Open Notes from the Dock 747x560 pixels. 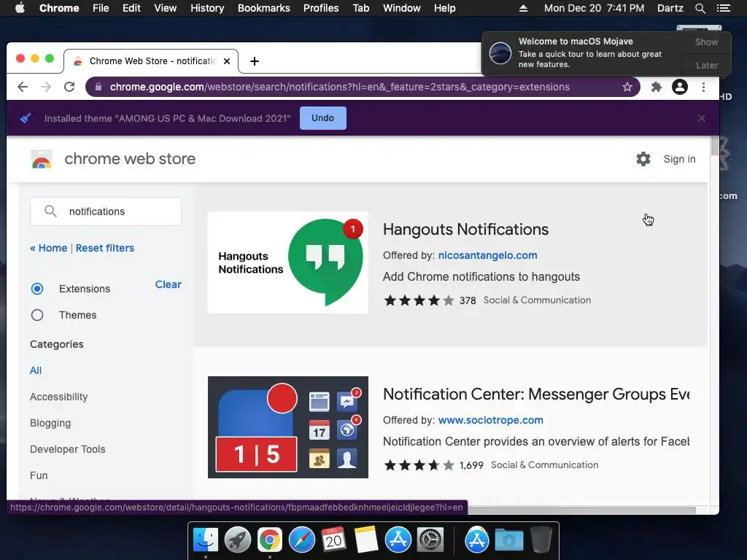coord(366,540)
